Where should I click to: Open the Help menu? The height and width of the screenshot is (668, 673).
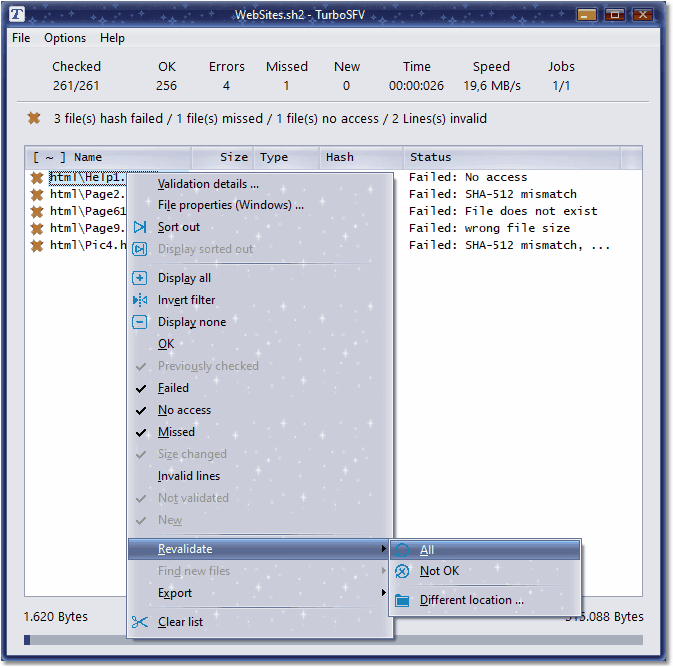point(112,38)
